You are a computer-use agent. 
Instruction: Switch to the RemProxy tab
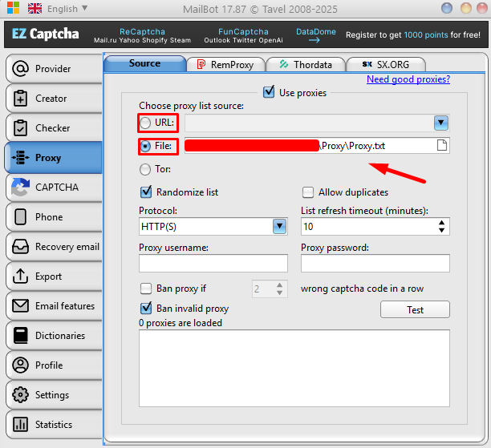click(225, 64)
